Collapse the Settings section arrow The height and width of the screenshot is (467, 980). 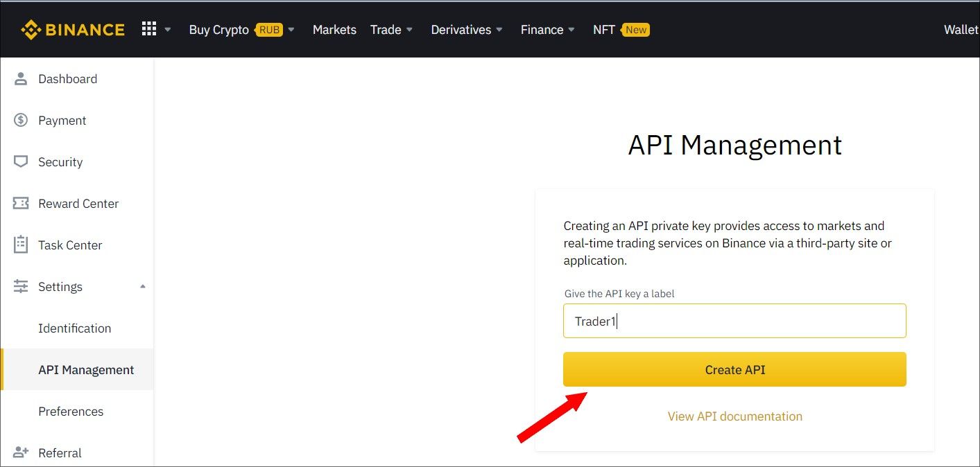tap(143, 286)
